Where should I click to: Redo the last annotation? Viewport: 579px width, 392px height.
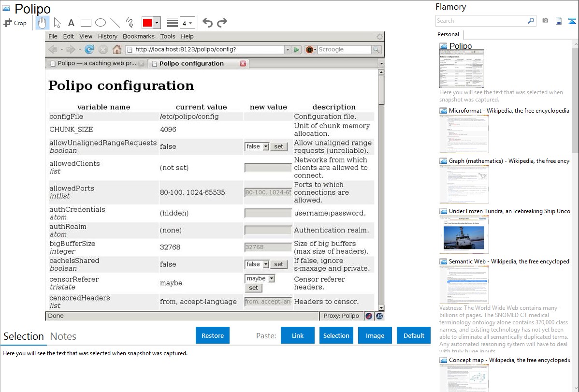(222, 23)
